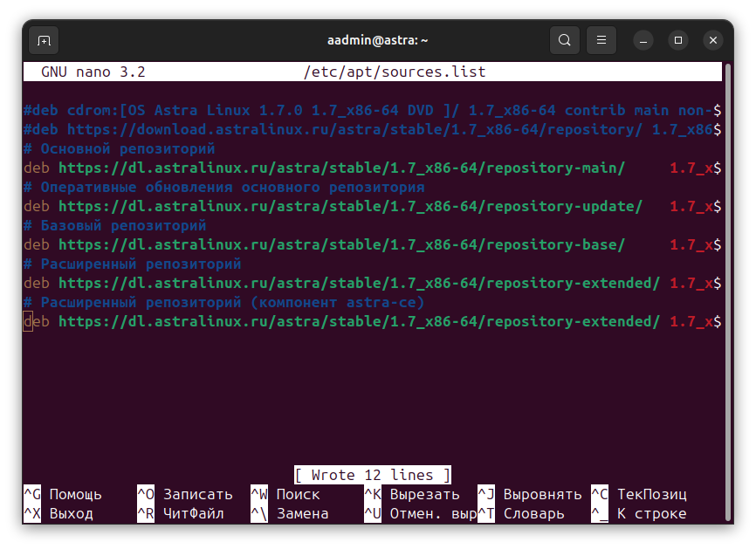756x549 pixels.
Task: Click the ^R ЧитФайл shortcut
Action: click(181, 514)
